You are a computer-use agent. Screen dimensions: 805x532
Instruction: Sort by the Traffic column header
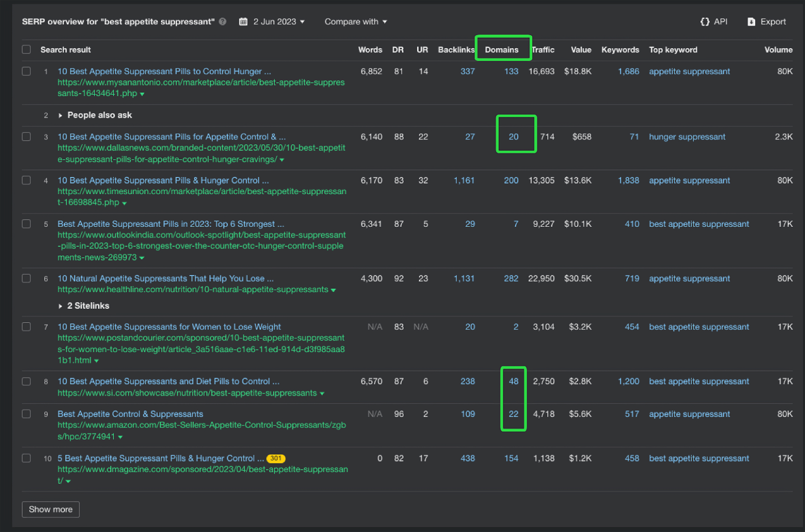point(543,50)
